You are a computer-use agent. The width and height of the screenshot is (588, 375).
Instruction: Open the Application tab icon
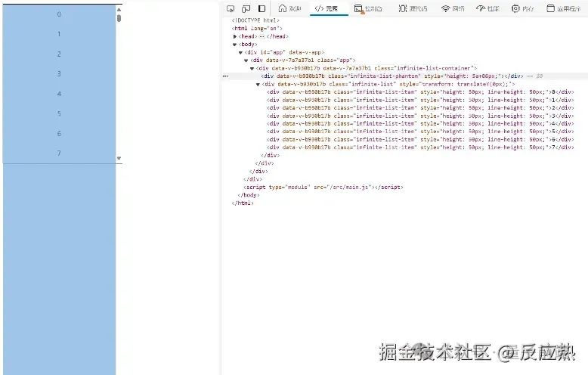(x=563, y=8)
